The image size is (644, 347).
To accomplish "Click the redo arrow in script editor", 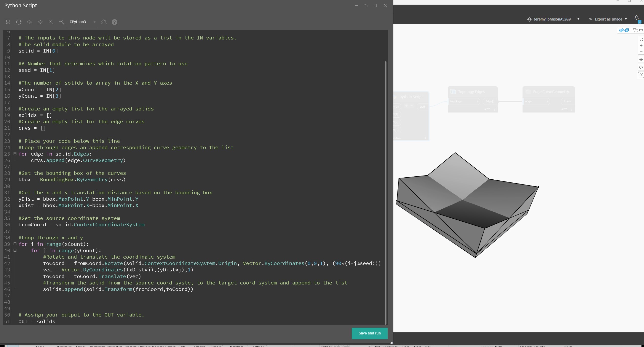I will [40, 22].
